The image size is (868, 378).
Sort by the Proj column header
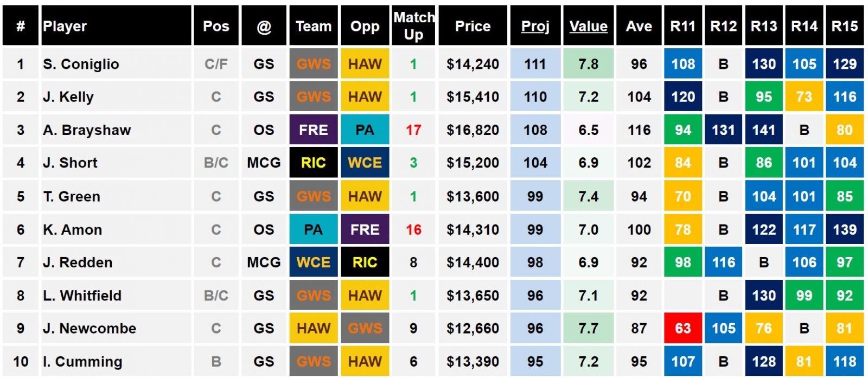(535, 26)
